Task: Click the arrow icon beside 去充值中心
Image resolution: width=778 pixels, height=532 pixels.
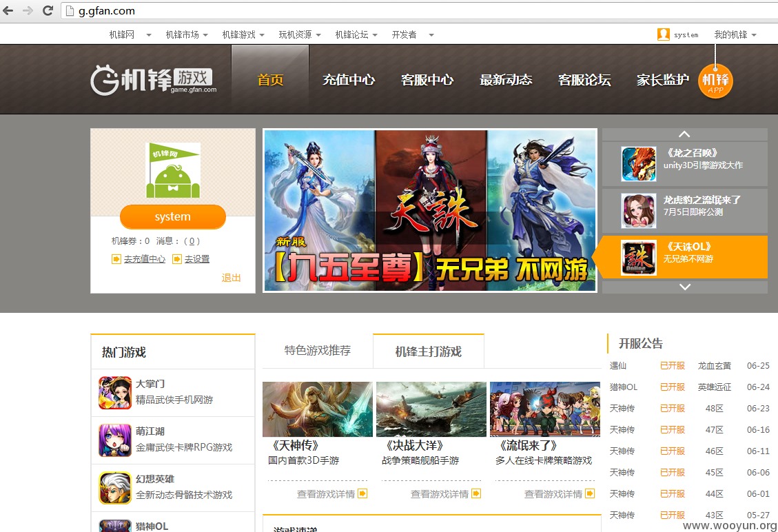Action: click(116, 259)
